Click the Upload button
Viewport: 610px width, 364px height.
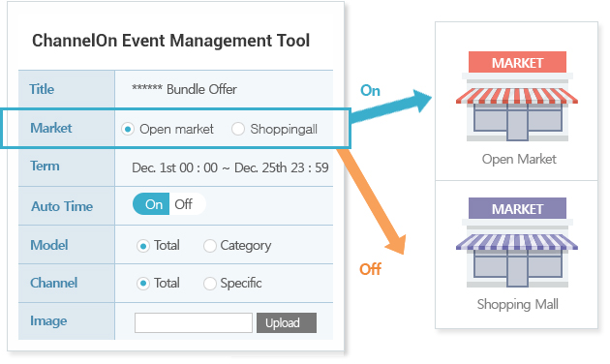click(287, 322)
